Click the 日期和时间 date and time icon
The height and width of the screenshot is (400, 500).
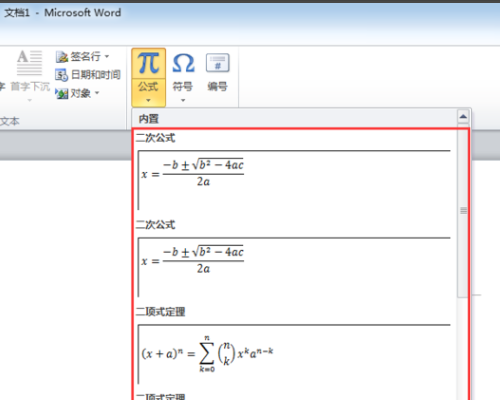point(62,75)
